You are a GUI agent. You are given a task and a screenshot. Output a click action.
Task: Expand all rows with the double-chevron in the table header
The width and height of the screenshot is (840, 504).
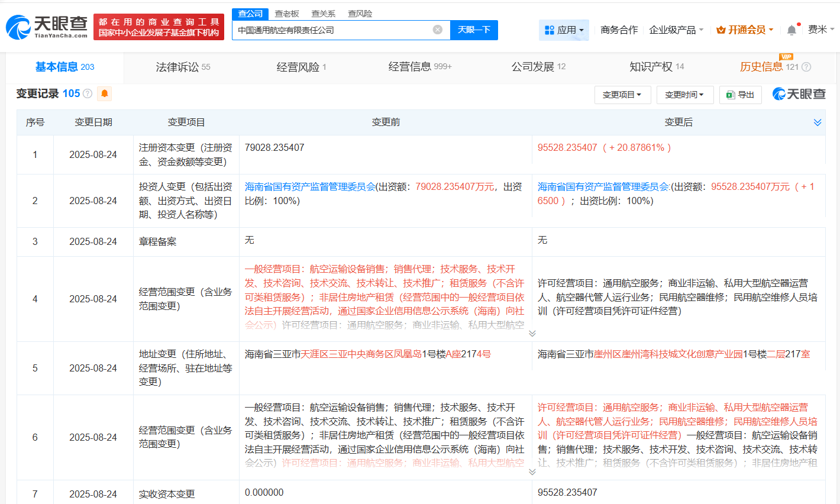pyautogui.click(x=818, y=122)
